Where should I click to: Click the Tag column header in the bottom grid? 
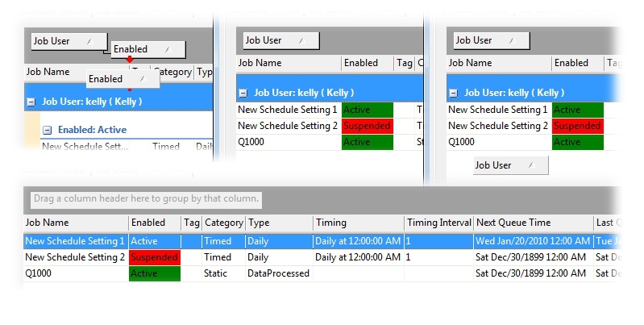click(191, 223)
